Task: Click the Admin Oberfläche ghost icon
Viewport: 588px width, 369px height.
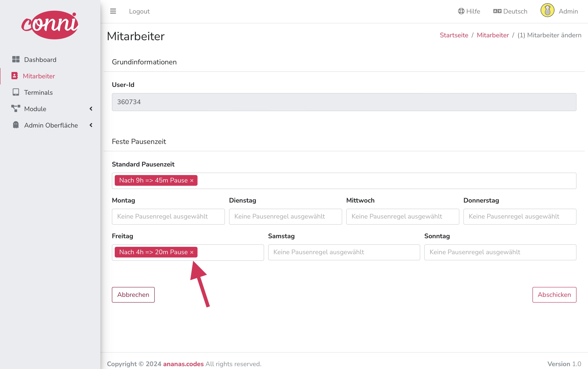Action: (x=16, y=125)
